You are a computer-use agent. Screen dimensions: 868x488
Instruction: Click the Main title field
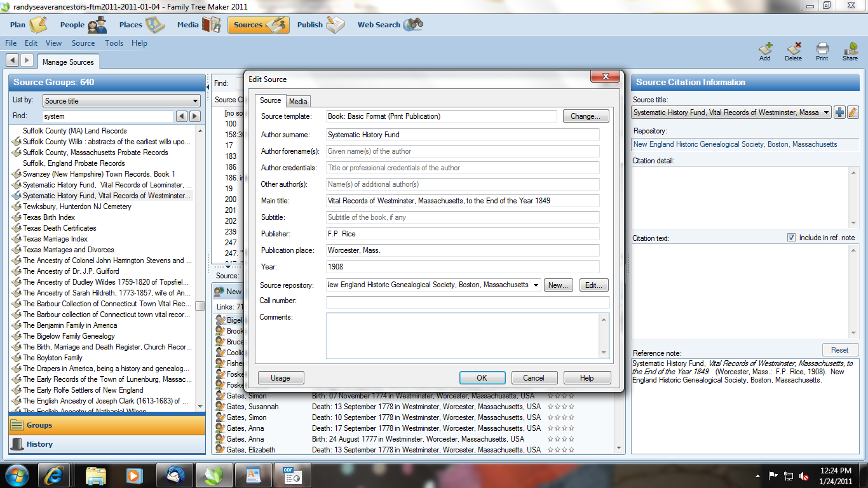tap(463, 201)
